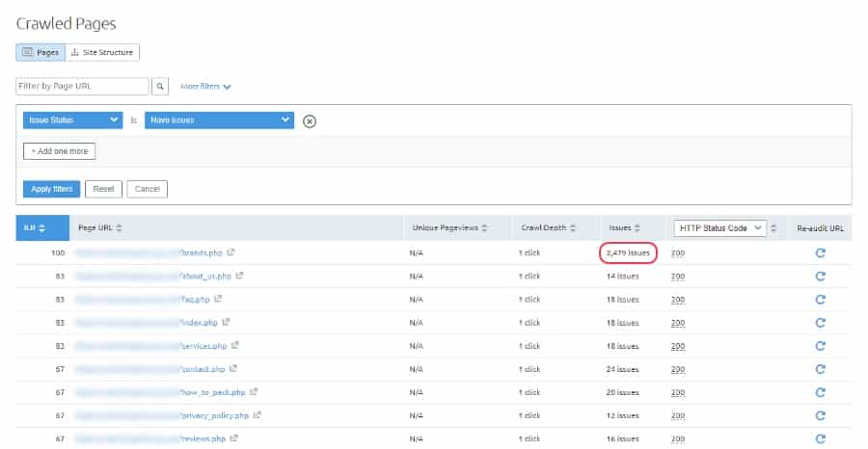Click 20 issues for how_to_pack.php
This screenshot has width=868, height=449.
(622, 392)
